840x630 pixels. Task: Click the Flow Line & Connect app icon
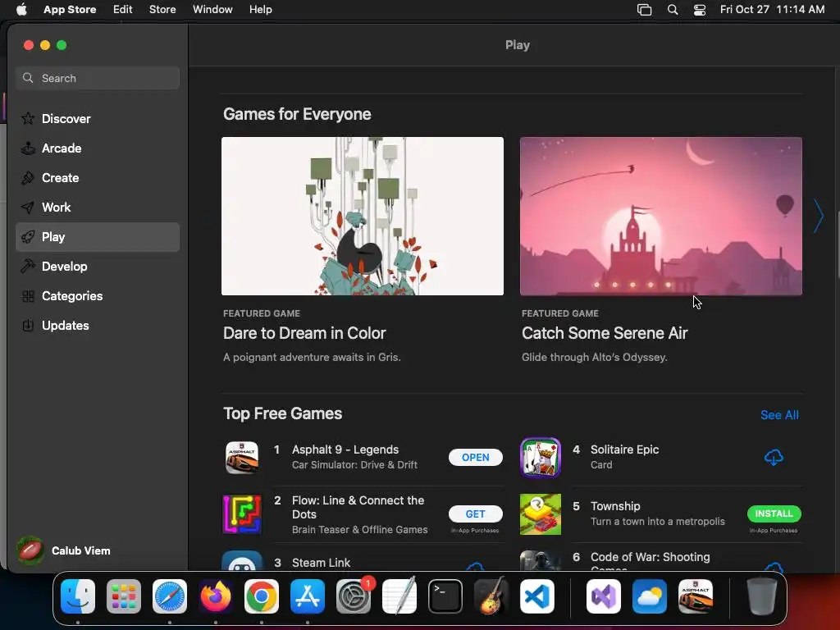pyautogui.click(x=242, y=514)
